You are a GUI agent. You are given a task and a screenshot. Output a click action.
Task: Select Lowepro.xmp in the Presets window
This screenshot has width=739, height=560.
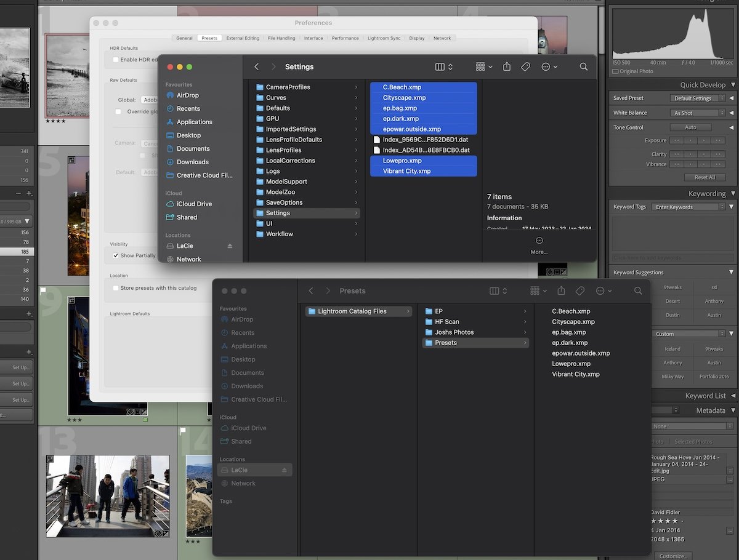[571, 363]
